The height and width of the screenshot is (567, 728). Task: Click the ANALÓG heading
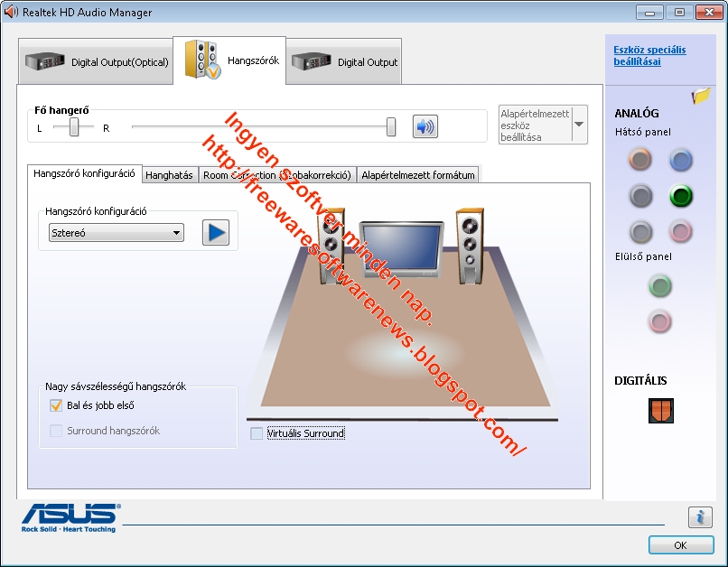tap(637, 113)
